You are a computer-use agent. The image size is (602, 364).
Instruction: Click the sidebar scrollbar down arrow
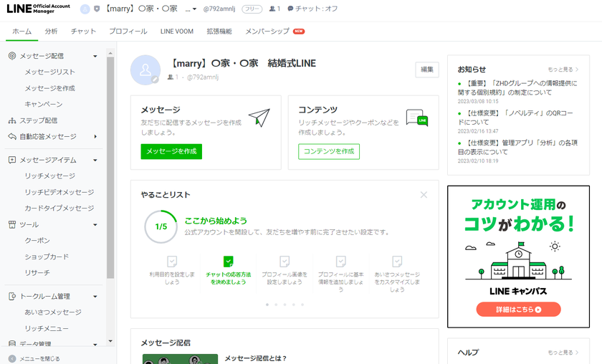coord(110,340)
